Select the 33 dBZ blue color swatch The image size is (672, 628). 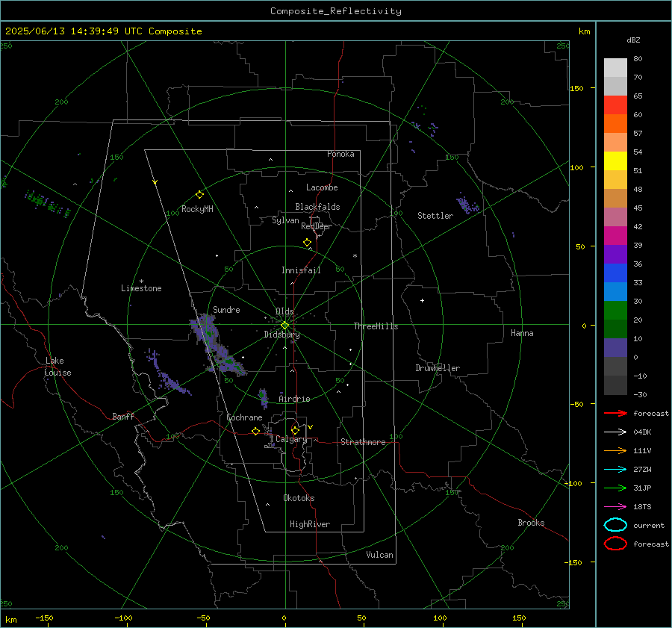(615, 273)
